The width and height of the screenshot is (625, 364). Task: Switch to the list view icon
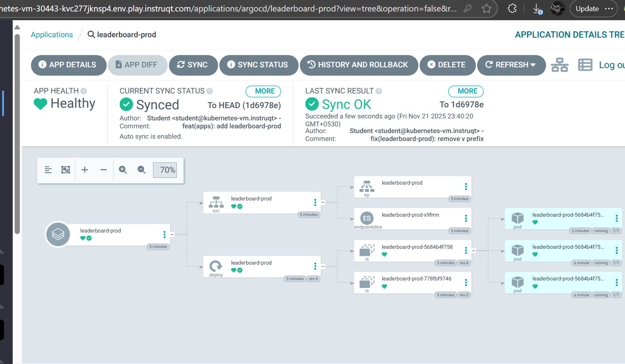coord(585,65)
